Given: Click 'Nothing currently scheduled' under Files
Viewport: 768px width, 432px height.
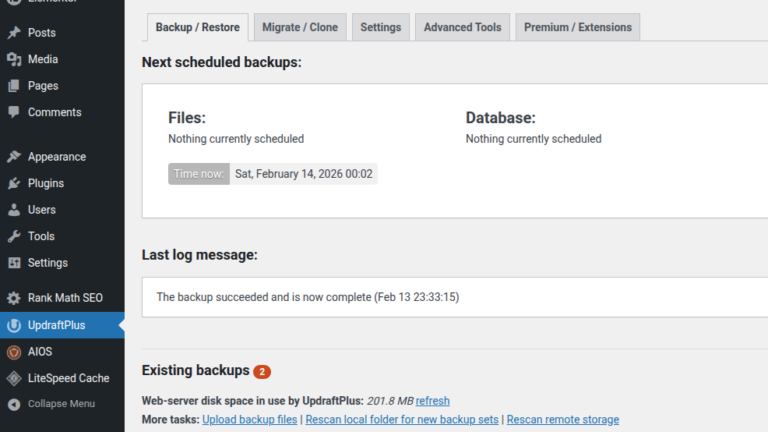Looking at the screenshot, I should [236, 139].
